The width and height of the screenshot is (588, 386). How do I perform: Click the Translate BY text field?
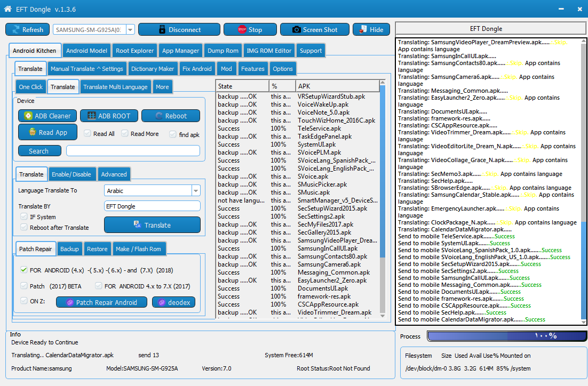152,206
